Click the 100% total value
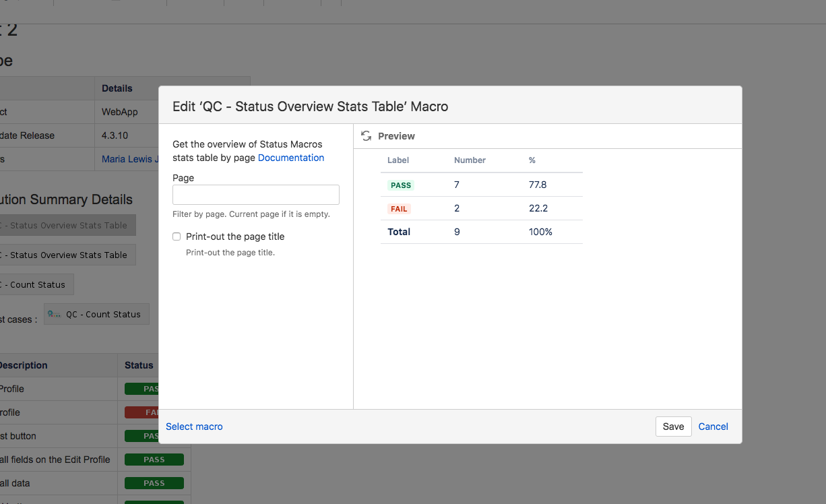The width and height of the screenshot is (826, 504). [540, 232]
